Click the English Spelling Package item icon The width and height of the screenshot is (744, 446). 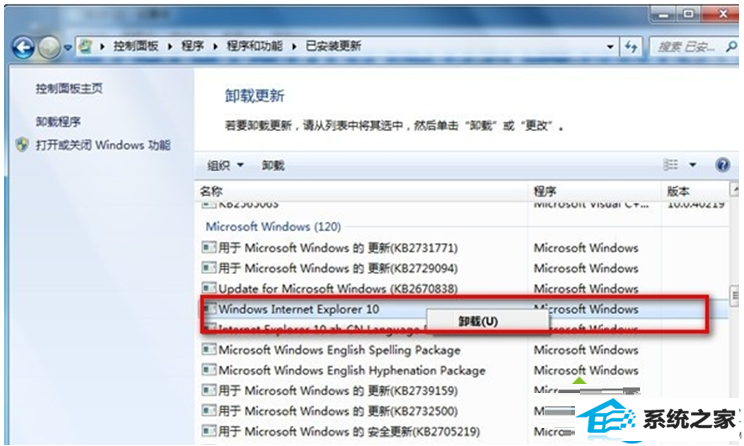209,349
